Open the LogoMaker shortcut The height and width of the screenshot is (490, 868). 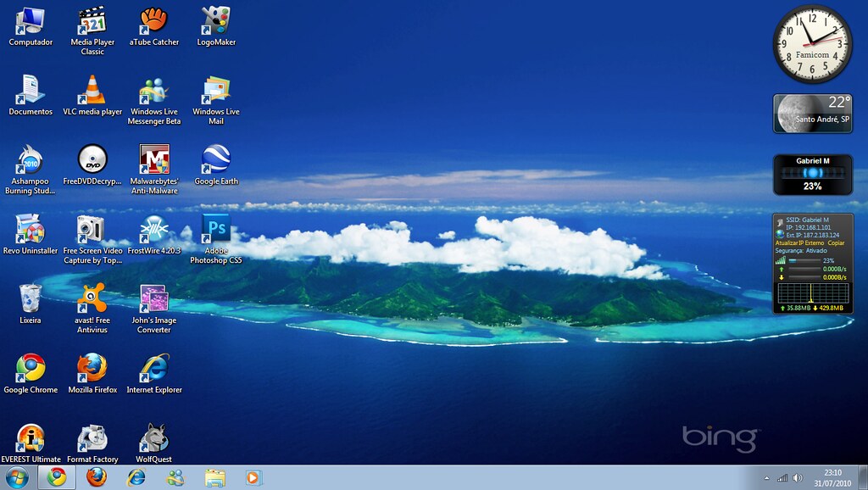[x=216, y=26]
